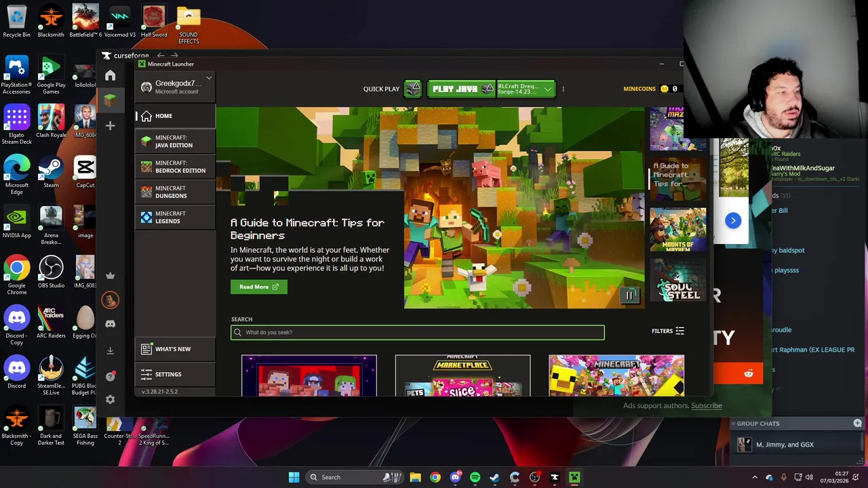
Task: Open Minecraft Dungeons tab
Action: point(176,192)
